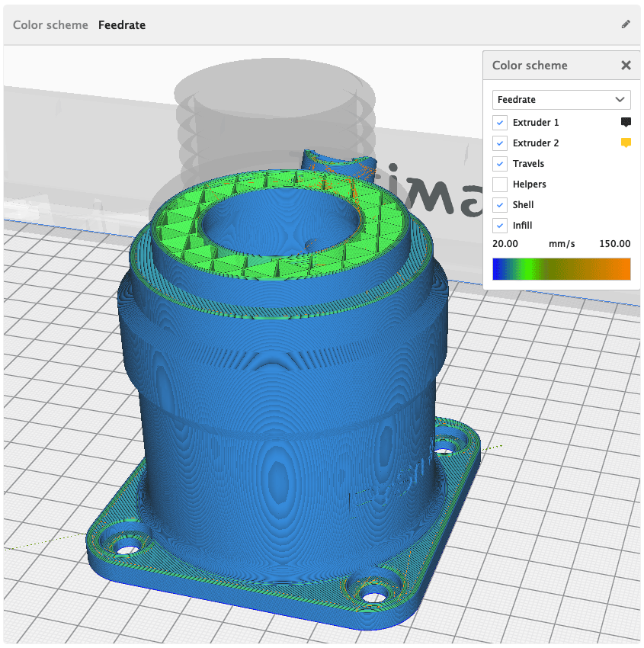The height and width of the screenshot is (648, 644).
Task: Click the black Extruder 1 color marker
Action: click(x=626, y=122)
